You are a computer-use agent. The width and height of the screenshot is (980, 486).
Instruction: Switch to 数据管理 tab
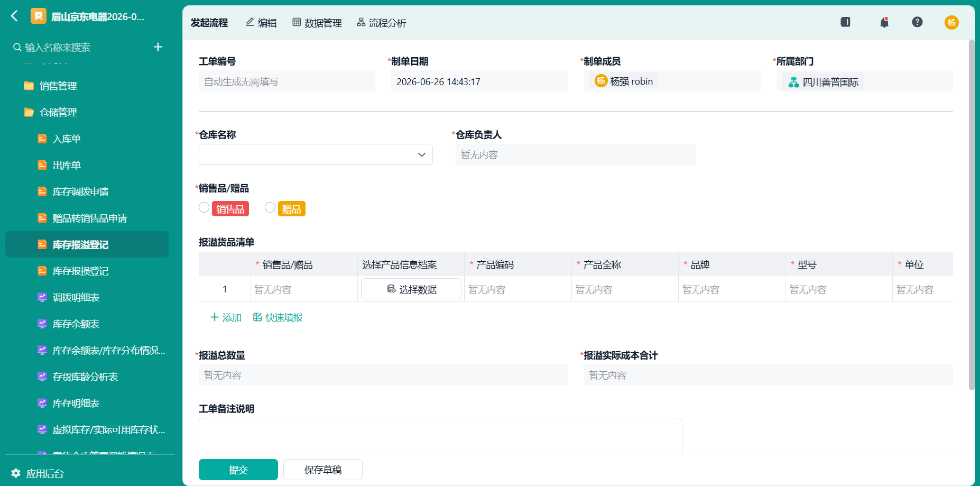(317, 23)
